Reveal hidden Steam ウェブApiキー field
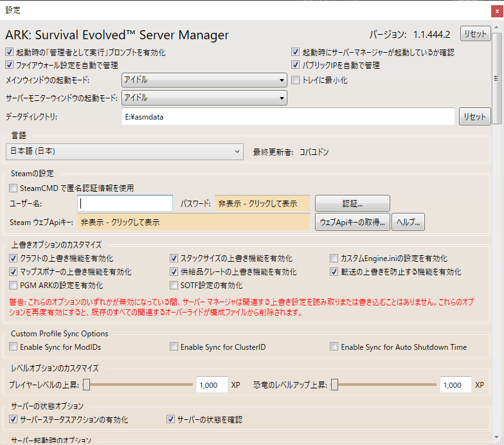The width and height of the screenshot is (504, 445). click(x=194, y=222)
